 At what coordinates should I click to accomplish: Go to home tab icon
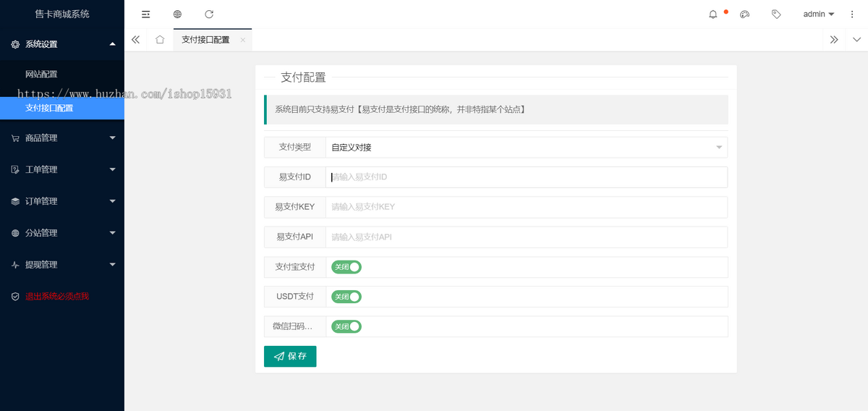coord(160,40)
